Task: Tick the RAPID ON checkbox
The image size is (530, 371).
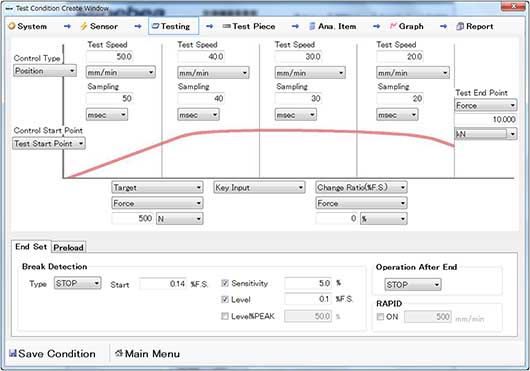Action: pos(380,317)
